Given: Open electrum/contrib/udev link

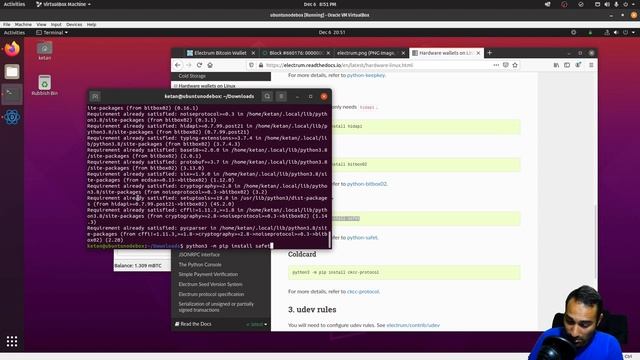Looking at the screenshot, I should click(x=413, y=325).
